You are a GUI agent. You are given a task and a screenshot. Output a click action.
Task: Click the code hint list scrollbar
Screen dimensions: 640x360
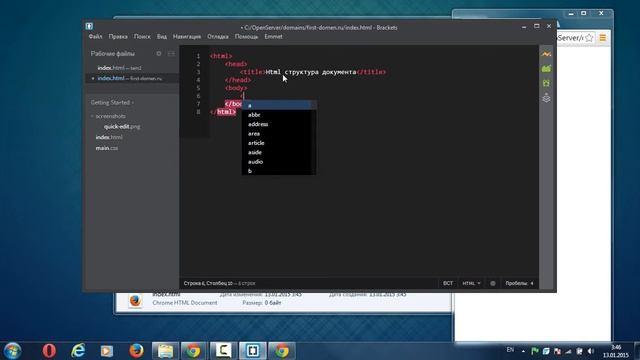(314, 138)
